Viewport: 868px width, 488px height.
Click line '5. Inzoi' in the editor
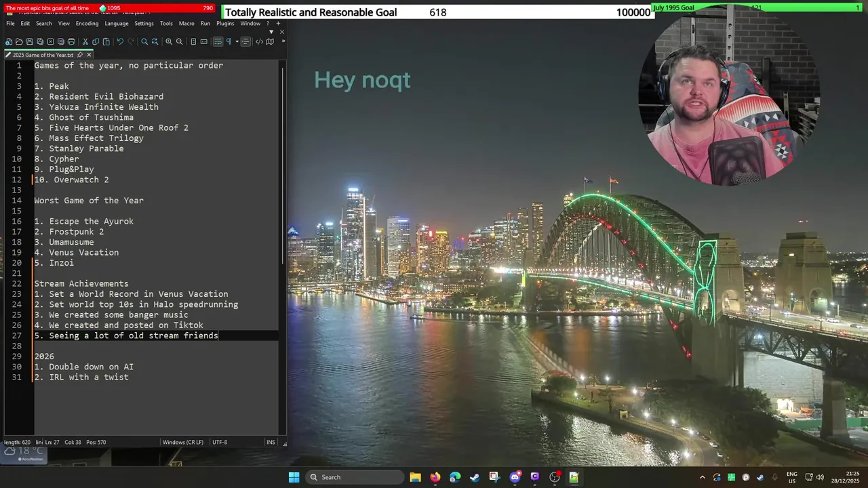coord(54,263)
